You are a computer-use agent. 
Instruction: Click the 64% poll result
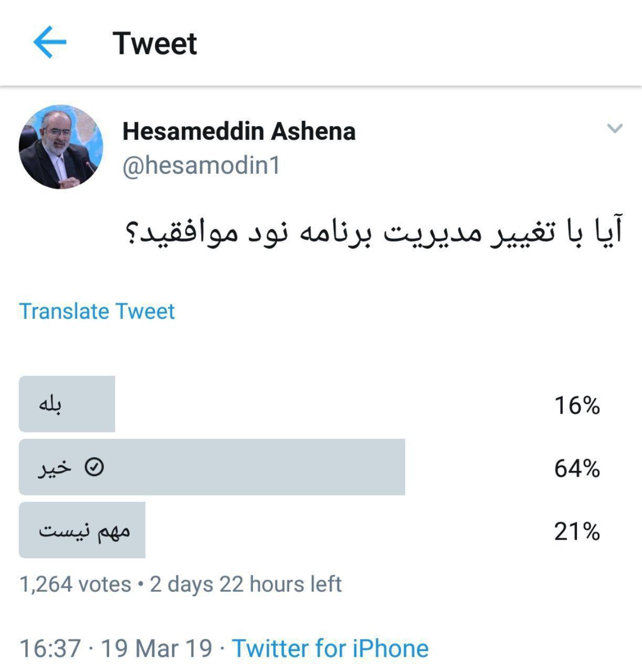coord(577,468)
